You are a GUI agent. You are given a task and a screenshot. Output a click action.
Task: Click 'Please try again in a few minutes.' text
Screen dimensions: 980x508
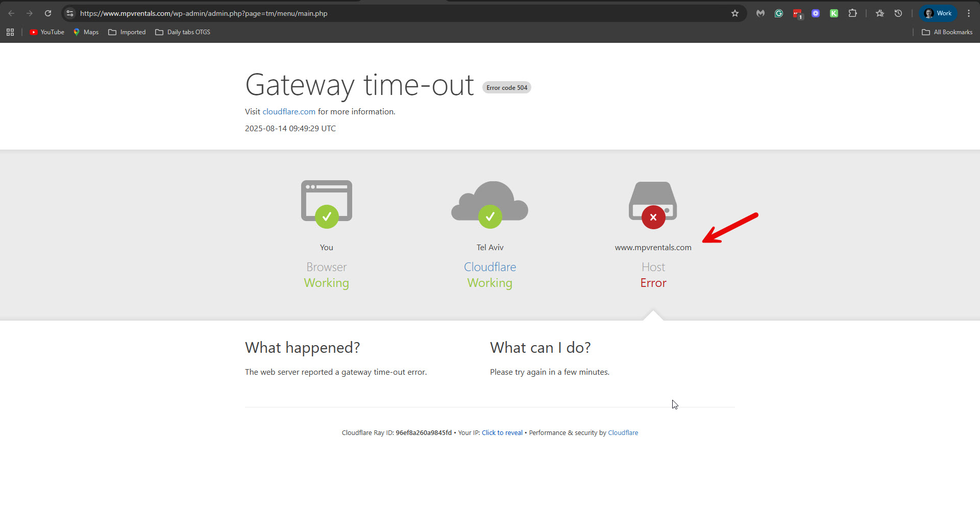(x=550, y=372)
